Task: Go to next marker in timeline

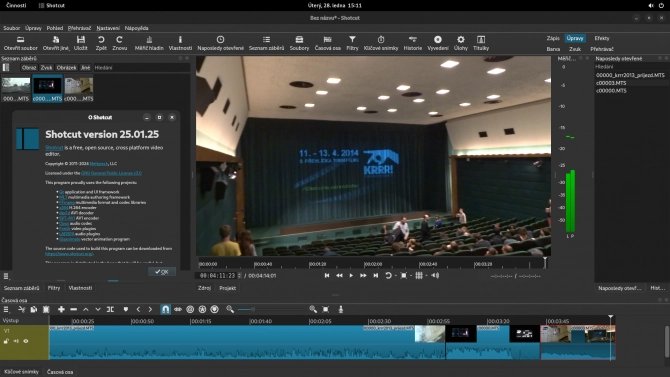Action: pos(150,309)
